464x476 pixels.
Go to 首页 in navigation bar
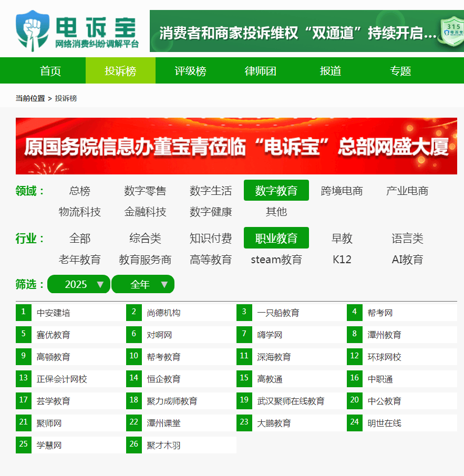[x=50, y=71]
